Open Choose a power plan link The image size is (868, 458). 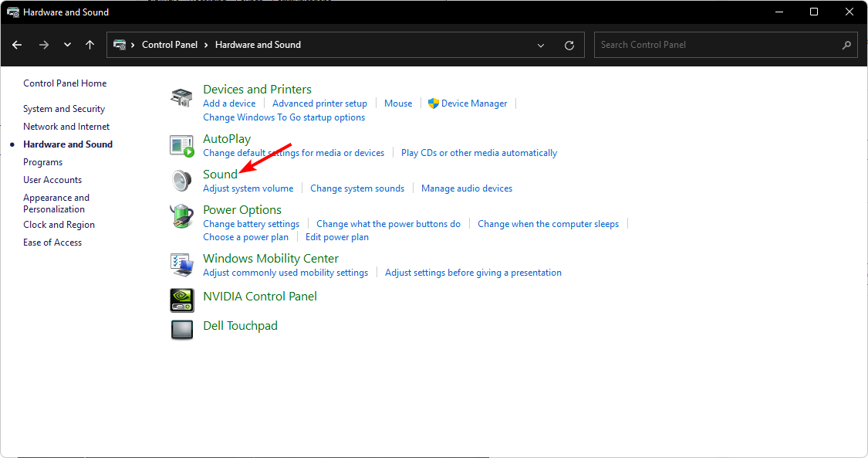point(245,237)
